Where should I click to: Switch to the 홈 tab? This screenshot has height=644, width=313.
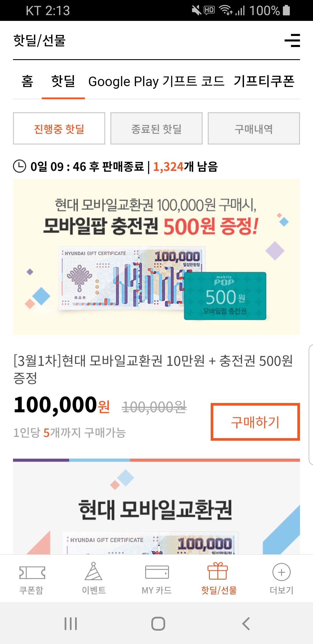click(27, 81)
